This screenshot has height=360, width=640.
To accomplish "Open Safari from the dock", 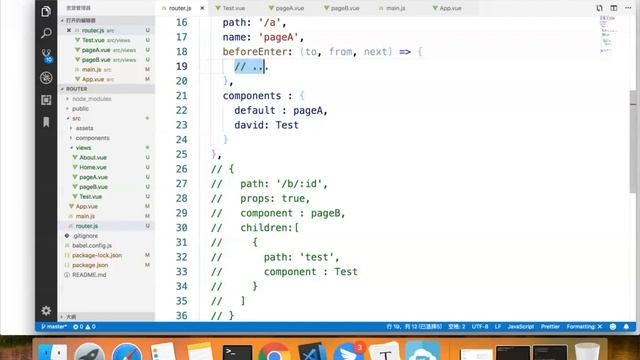I will (x=127, y=352).
